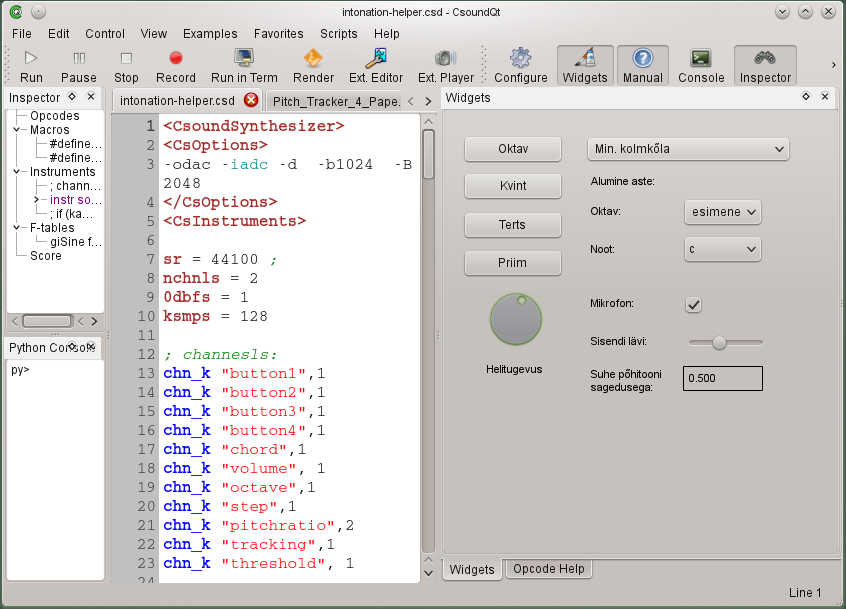Click the Oktav button
The height and width of the screenshot is (609, 846).
[513, 149]
